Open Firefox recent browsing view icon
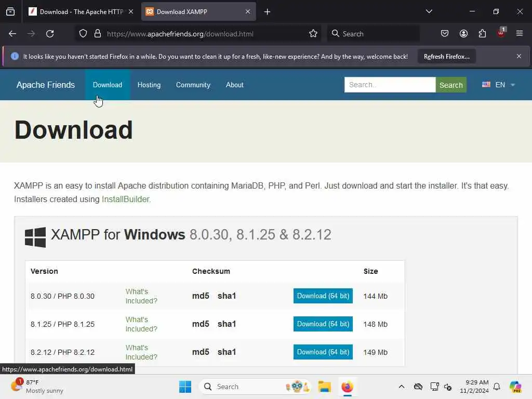 point(10,11)
